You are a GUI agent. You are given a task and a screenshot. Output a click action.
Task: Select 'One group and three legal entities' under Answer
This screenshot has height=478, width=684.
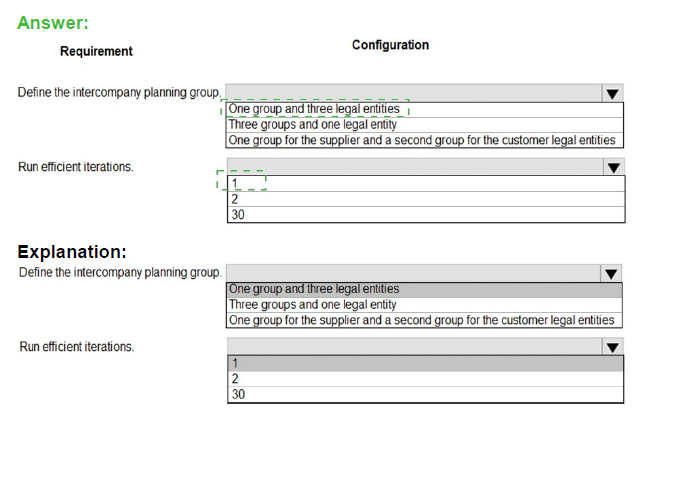click(314, 109)
